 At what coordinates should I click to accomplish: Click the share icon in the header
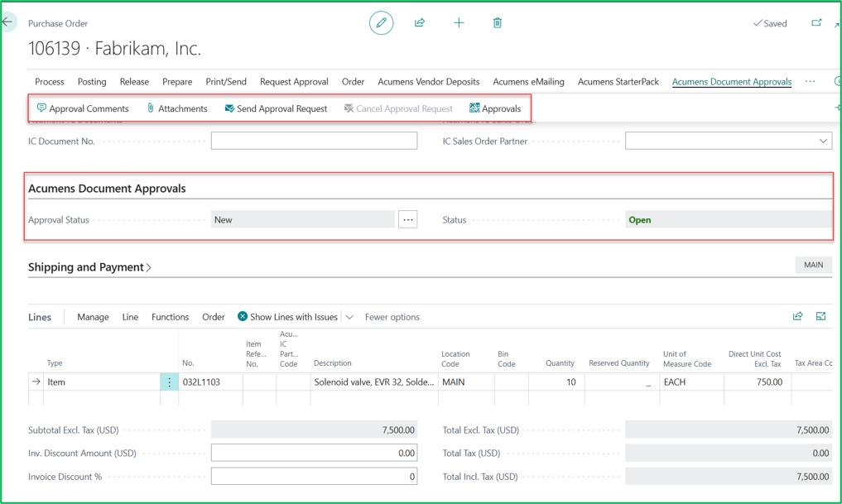click(420, 22)
